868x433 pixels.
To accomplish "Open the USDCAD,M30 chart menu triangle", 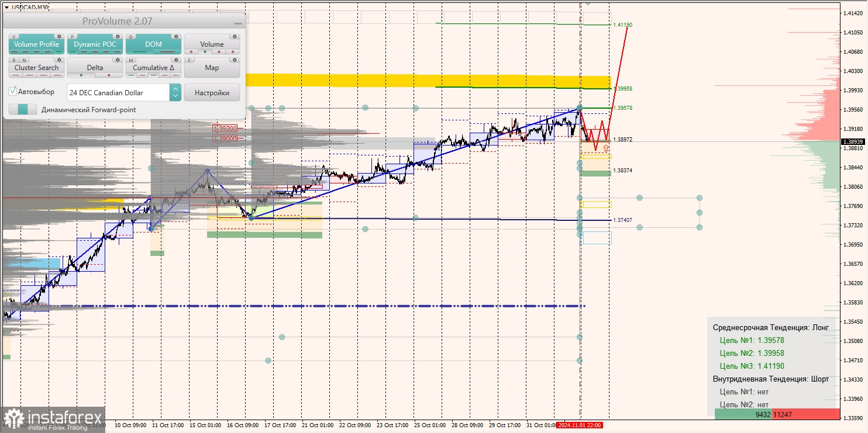I will (x=6, y=8).
